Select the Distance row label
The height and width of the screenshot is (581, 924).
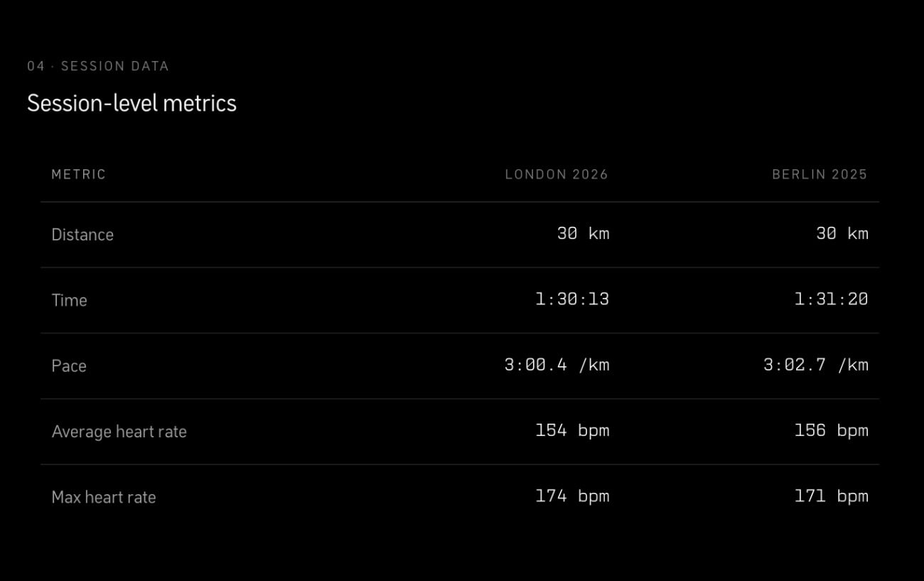(x=82, y=235)
